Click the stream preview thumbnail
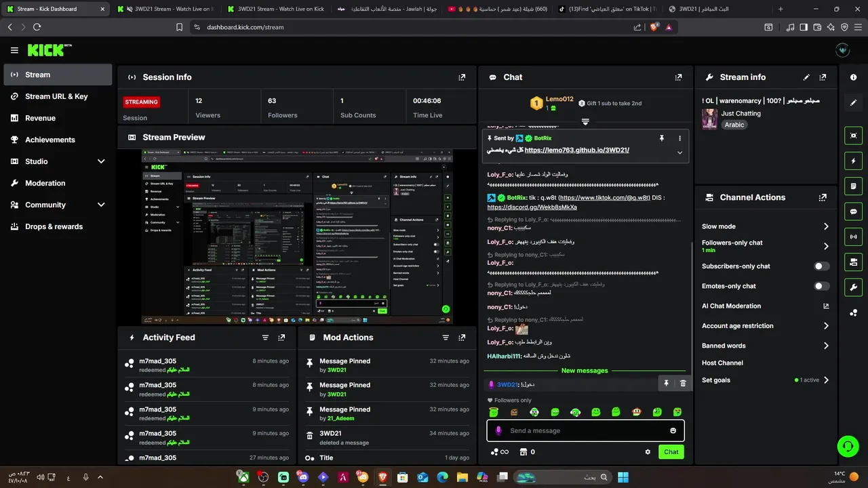Screen dimensions: 868x488 click(297, 237)
